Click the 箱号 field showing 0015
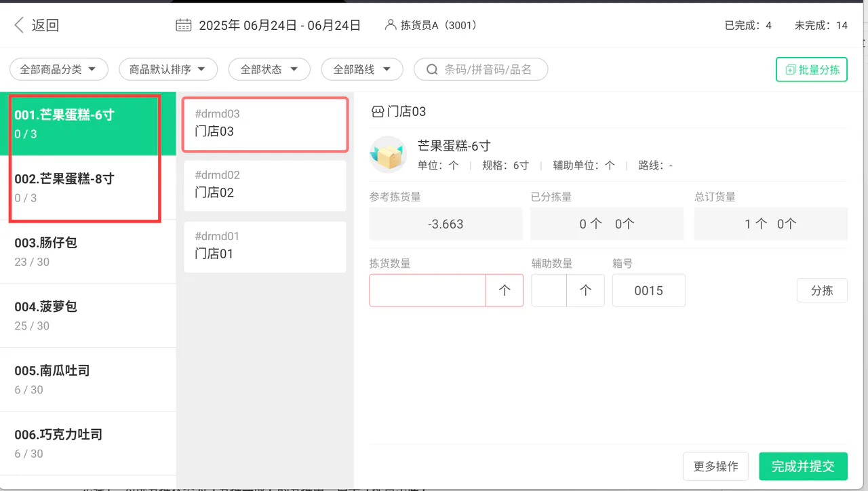Viewport: 868px width, 491px height. point(649,290)
